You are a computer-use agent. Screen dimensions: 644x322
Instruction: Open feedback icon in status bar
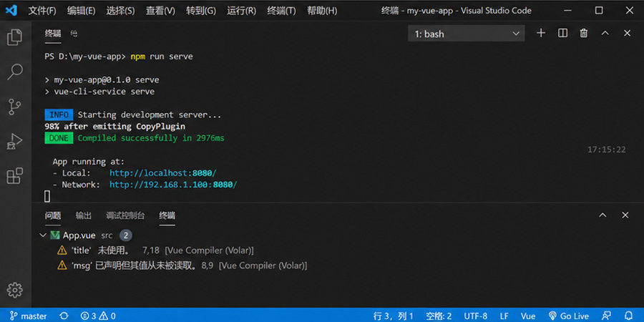point(606,316)
